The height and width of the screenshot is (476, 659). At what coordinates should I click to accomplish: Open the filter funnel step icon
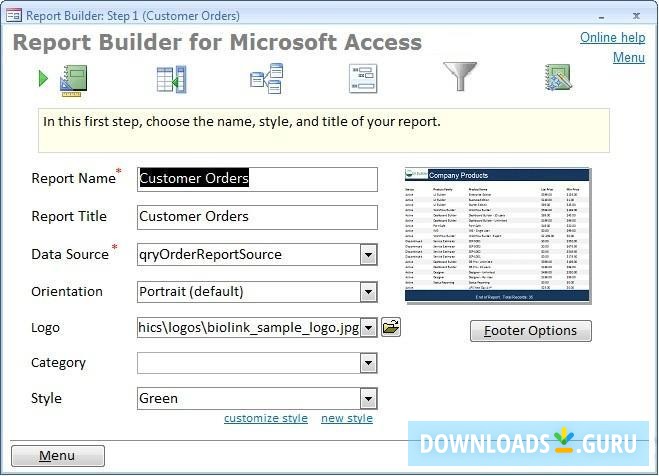[x=460, y=76]
